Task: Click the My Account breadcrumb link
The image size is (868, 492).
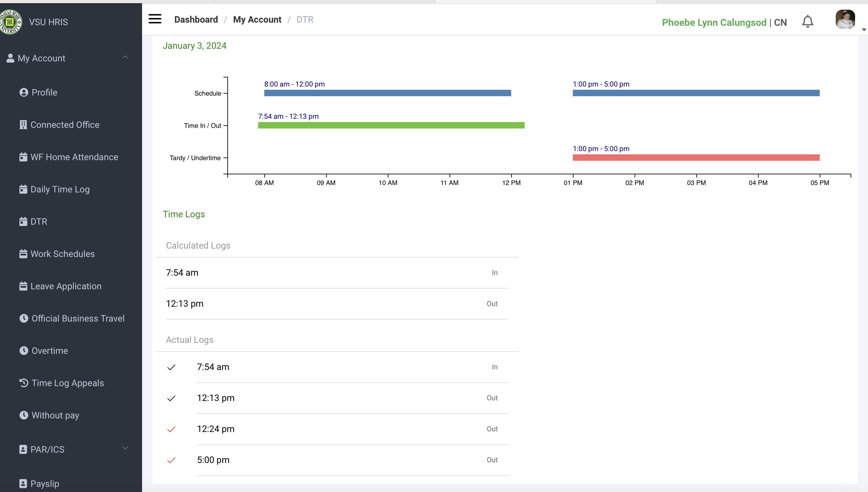Action: point(257,20)
